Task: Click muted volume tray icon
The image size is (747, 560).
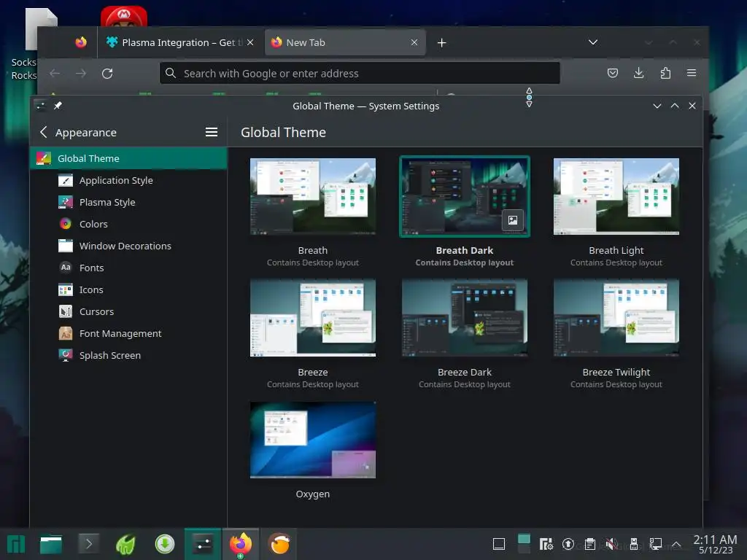Action: (612, 544)
